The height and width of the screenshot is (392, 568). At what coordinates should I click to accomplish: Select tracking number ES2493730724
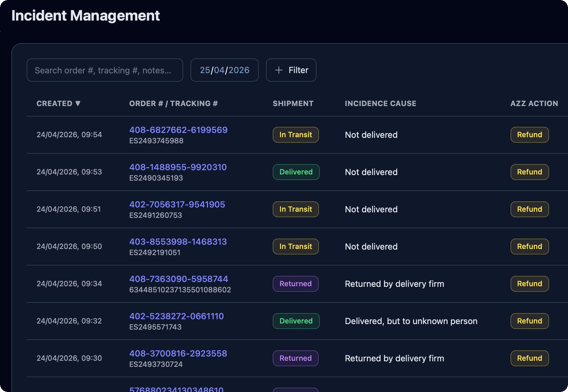tap(156, 364)
